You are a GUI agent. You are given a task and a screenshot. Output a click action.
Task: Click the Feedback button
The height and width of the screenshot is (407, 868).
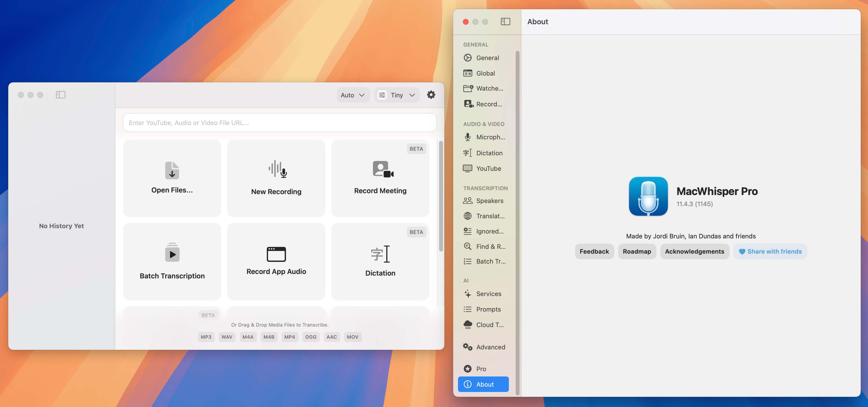pos(594,251)
